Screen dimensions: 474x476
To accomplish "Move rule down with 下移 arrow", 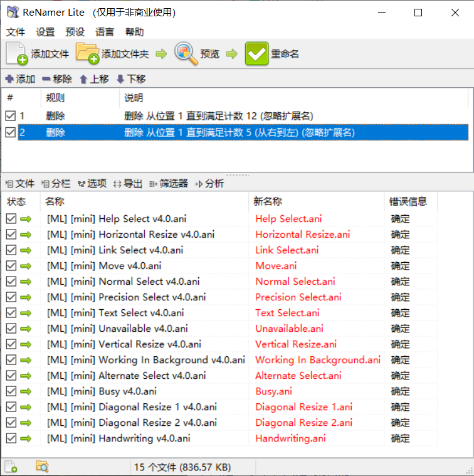I will [131, 79].
